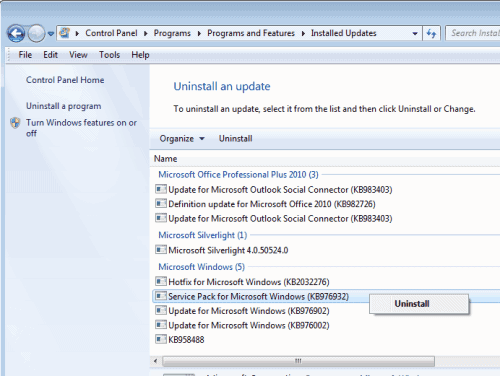
Task: Refresh the Installed Updates view
Action: (431, 33)
